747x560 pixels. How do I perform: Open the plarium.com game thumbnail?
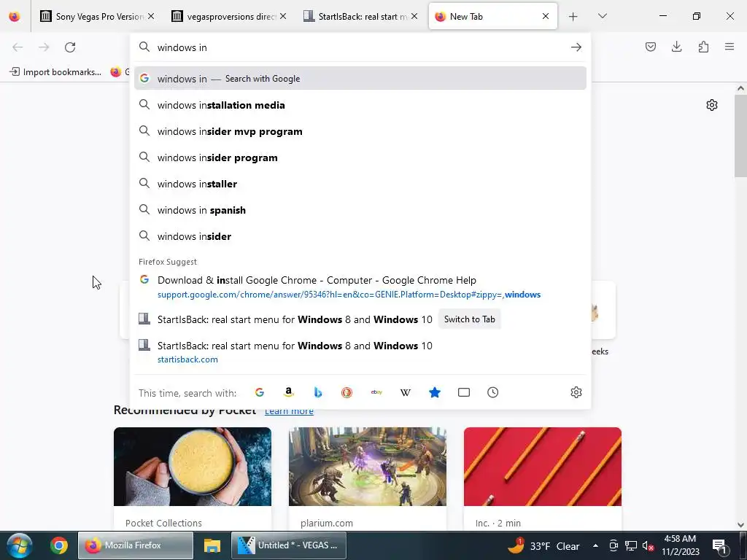368,466
